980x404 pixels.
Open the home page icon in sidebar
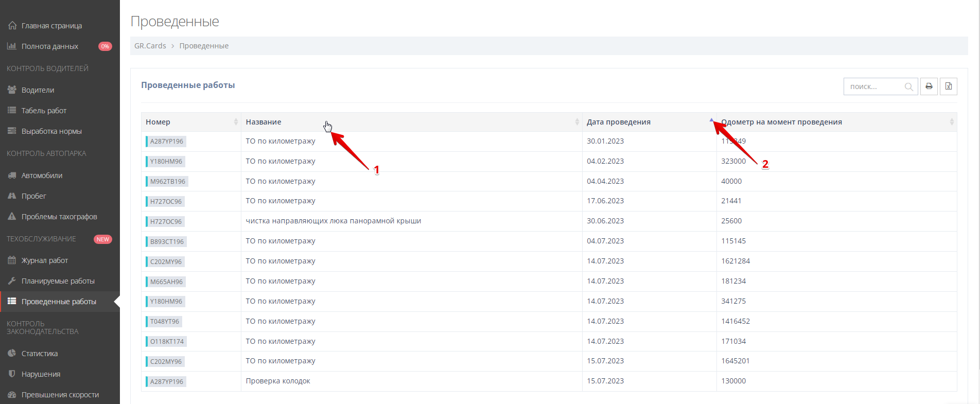(x=12, y=26)
